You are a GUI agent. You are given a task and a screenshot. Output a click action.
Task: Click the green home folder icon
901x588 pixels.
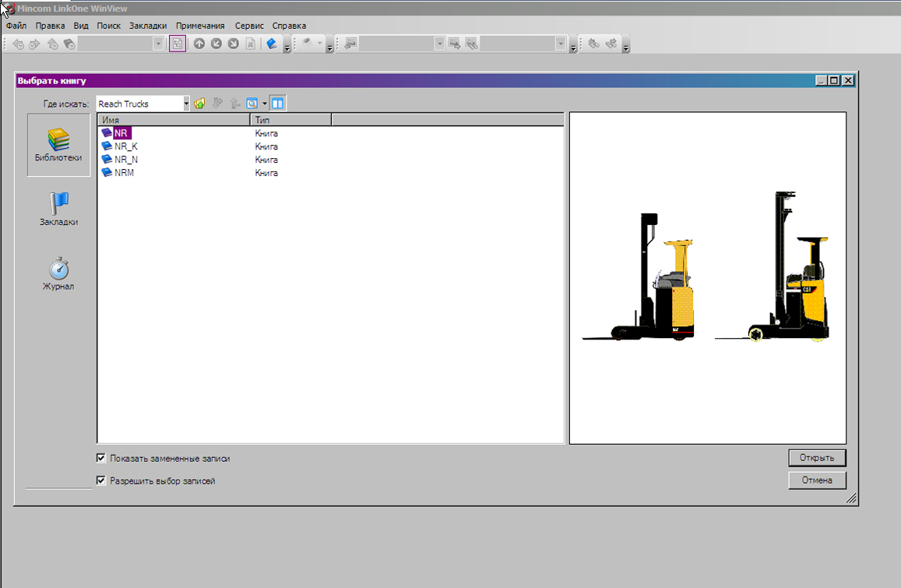(x=200, y=104)
